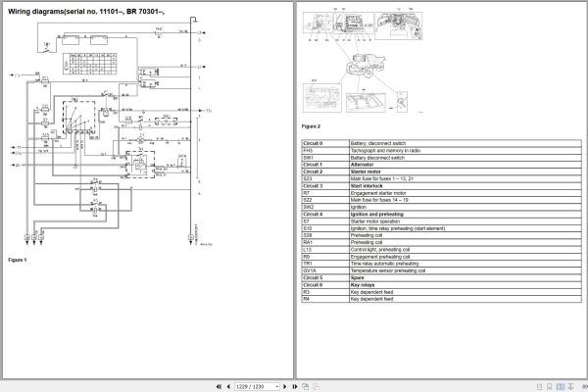
Task: Click the Figure 1 caption
Action: (x=18, y=260)
